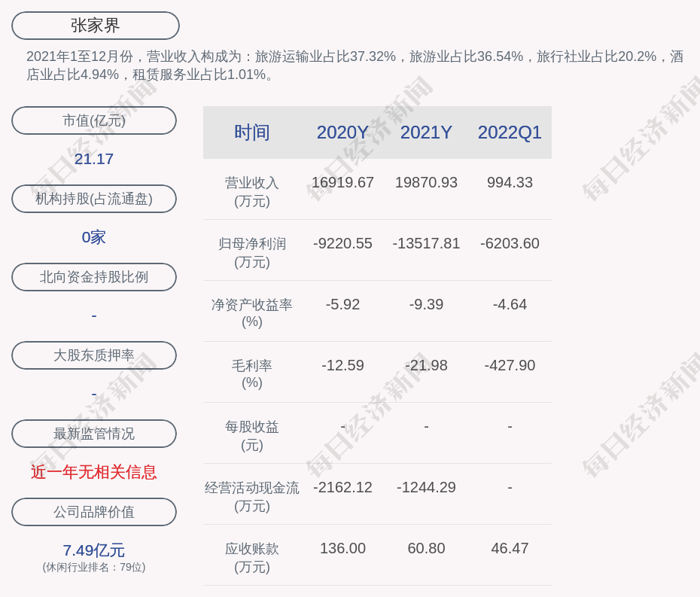Select revenue value 16919.67

(342, 182)
